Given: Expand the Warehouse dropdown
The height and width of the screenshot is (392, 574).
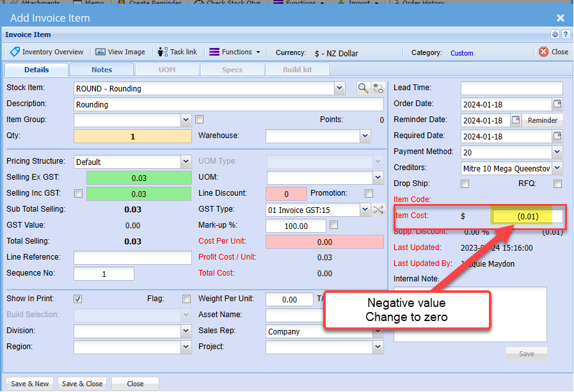Looking at the screenshot, I should click(365, 136).
